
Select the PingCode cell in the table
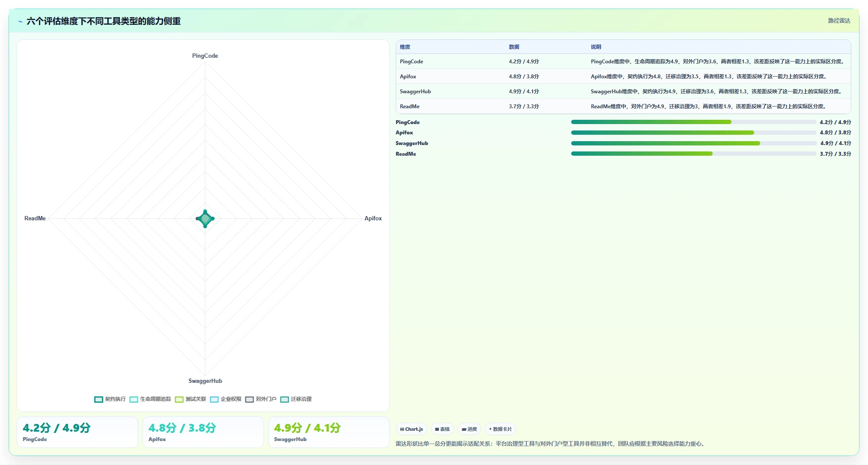412,62
